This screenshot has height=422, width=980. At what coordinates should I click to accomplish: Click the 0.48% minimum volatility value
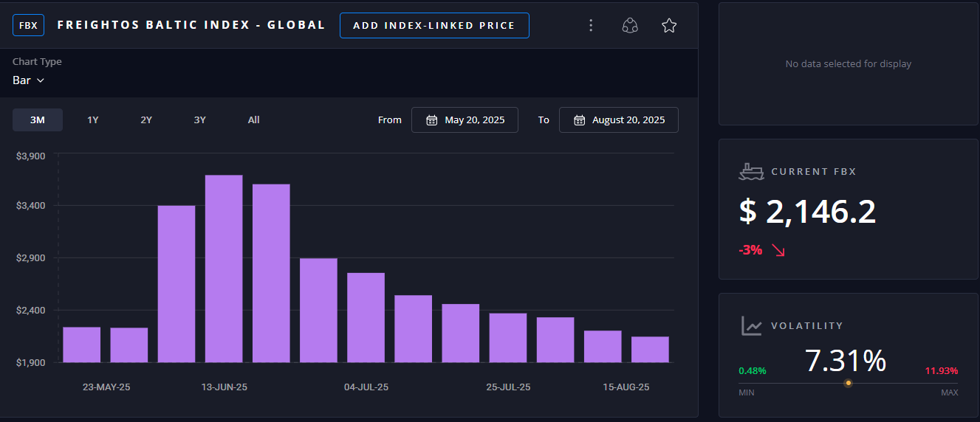coord(753,370)
